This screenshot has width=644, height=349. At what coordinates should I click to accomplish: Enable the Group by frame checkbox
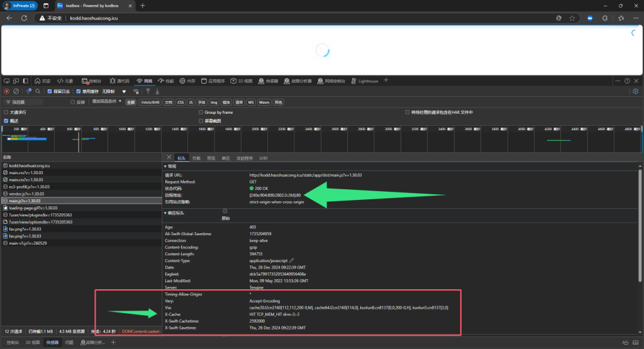tap(201, 113)
